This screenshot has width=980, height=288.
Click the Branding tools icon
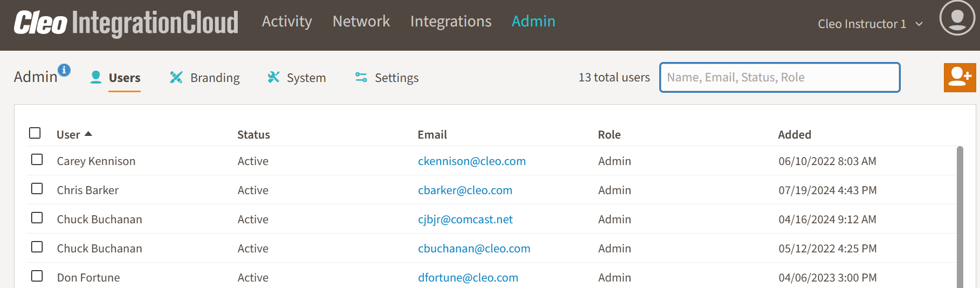point(176,78)
